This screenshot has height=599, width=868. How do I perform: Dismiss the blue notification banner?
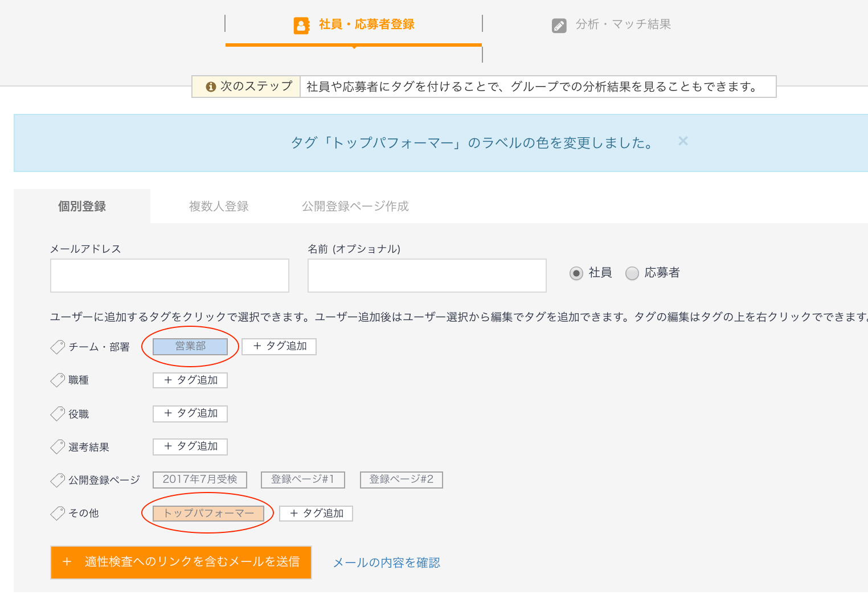pos(682,141)
